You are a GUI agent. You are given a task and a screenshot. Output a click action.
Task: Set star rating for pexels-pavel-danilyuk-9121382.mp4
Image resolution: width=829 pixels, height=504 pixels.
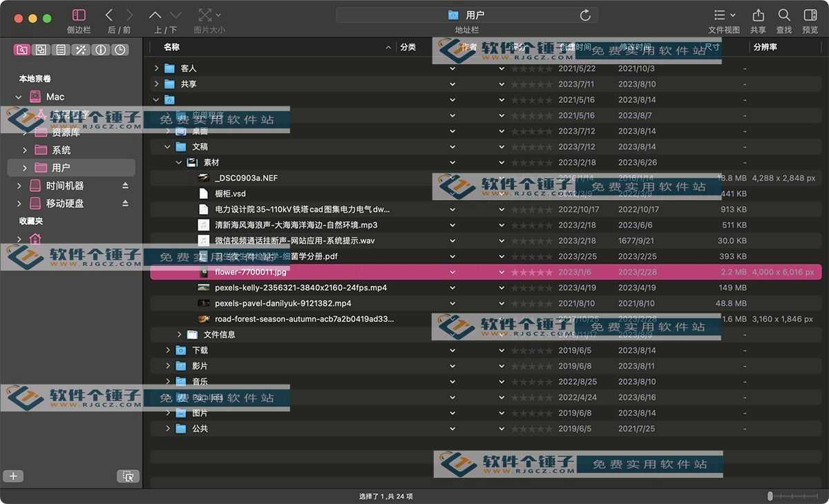point(532,304)
